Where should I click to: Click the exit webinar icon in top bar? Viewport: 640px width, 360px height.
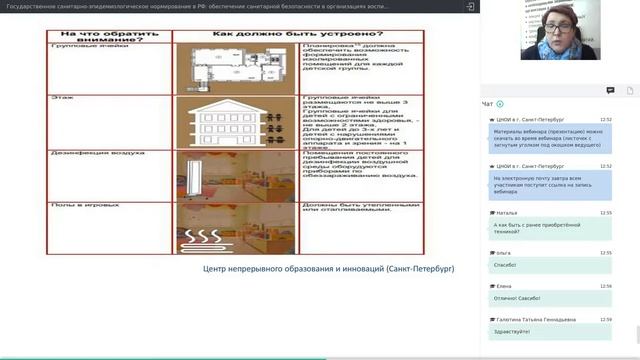click(x=470, y=7)
